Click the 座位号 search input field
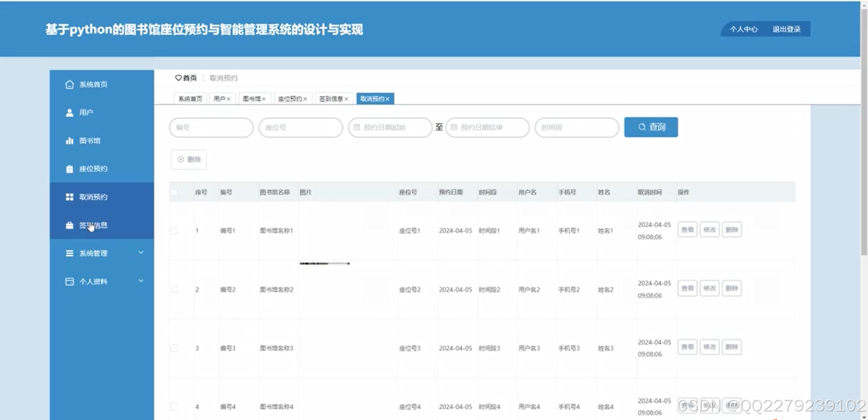Image resolution: width=868 pixels, height=420 pixels. pyautogui.click(x=301, y=127)
